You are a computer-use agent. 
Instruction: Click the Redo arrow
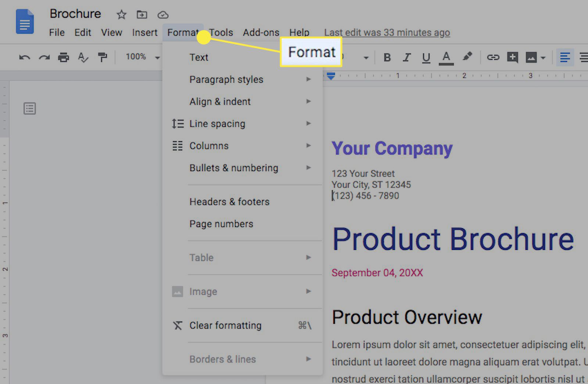click(44, 57)
